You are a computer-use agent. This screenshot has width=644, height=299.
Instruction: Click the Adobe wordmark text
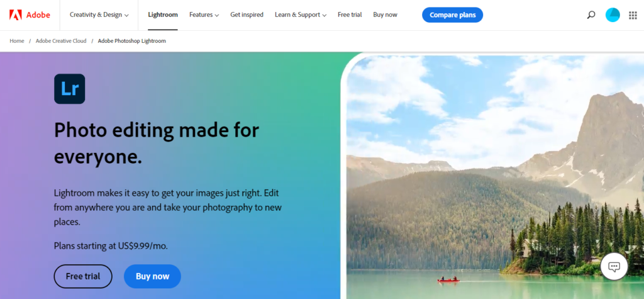click(x=38, y=15)
